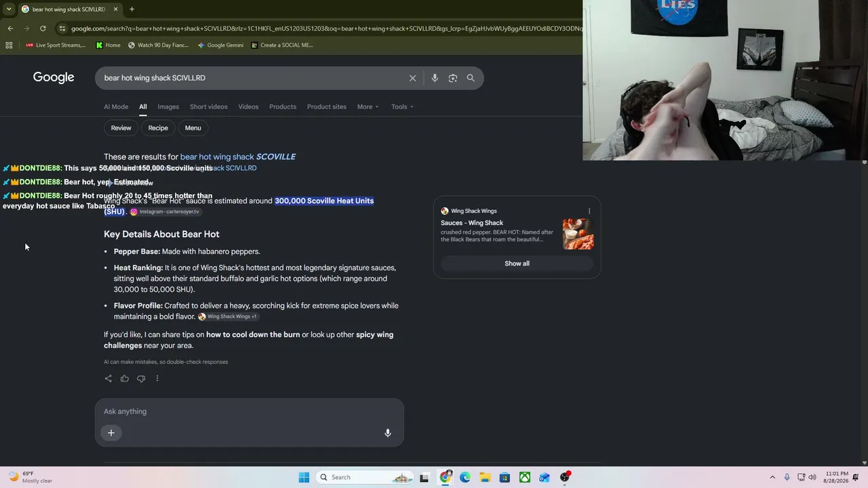Open Sauces - Wing Shack result title
Screen dimensions: 868x488
472,223
